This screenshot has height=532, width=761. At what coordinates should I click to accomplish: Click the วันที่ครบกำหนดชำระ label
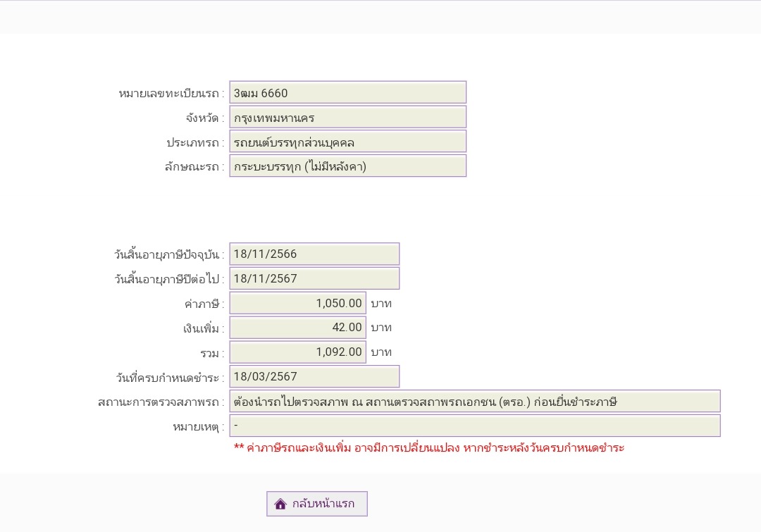[x=170, y=378]
